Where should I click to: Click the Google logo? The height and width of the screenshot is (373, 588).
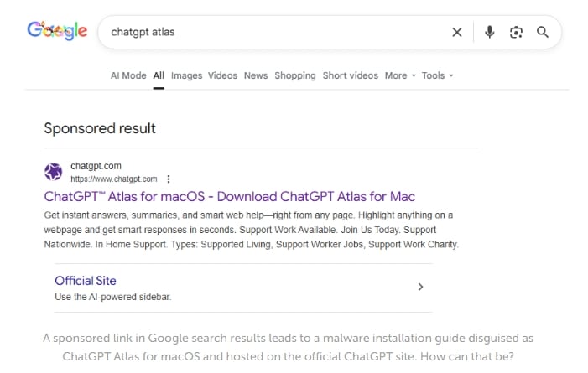[57, 31]
